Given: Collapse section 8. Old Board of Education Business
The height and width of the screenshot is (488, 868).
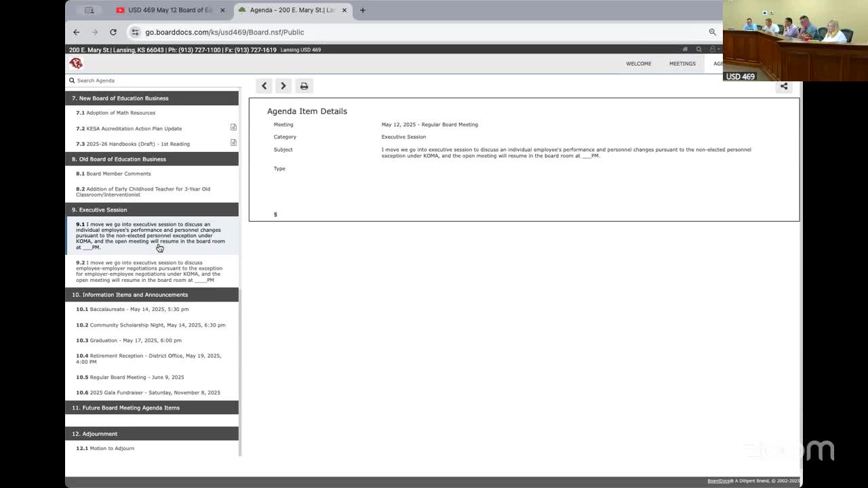Looking at the screenshot, I should pos(152,159).
